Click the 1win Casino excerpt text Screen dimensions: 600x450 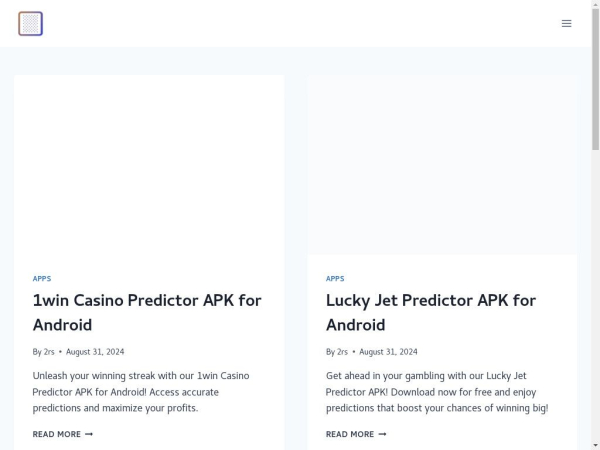pos(141,392)
